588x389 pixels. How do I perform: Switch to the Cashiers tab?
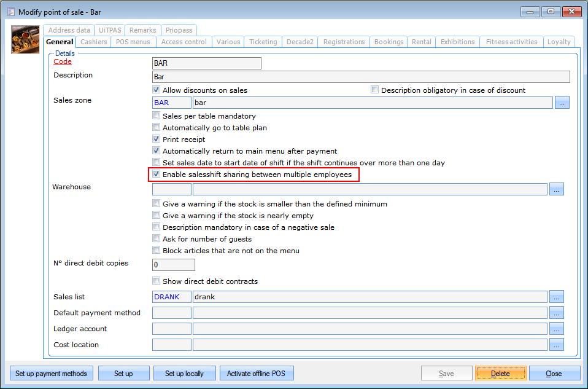click(x=93, y=42)
